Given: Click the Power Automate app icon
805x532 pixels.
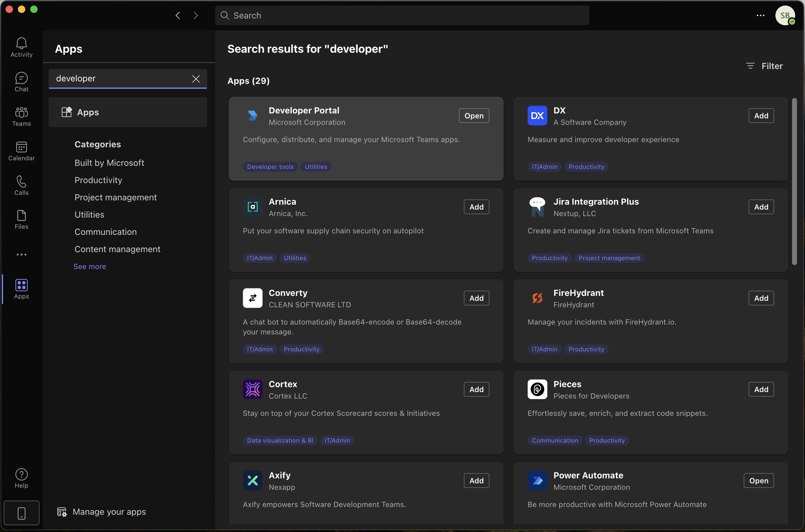Looking at the screenshot, I should [537, 481].
